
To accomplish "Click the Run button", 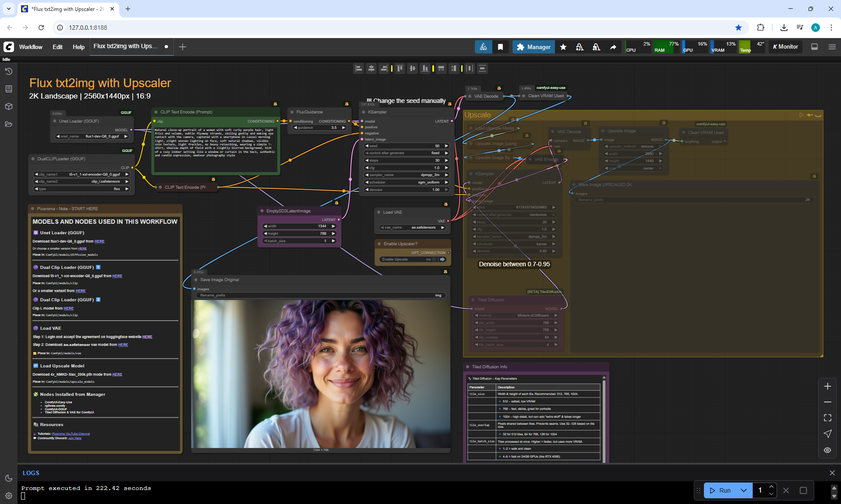I will tap(721, 490).
